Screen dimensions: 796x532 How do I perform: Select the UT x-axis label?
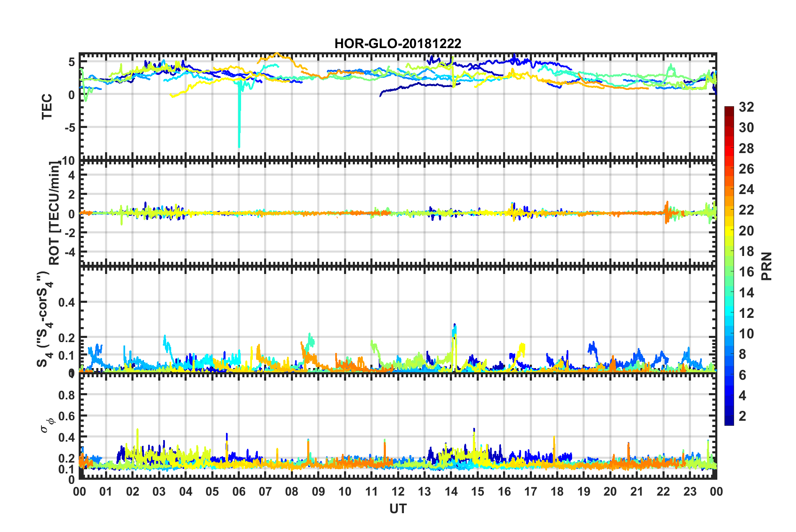tap(398, 509)
